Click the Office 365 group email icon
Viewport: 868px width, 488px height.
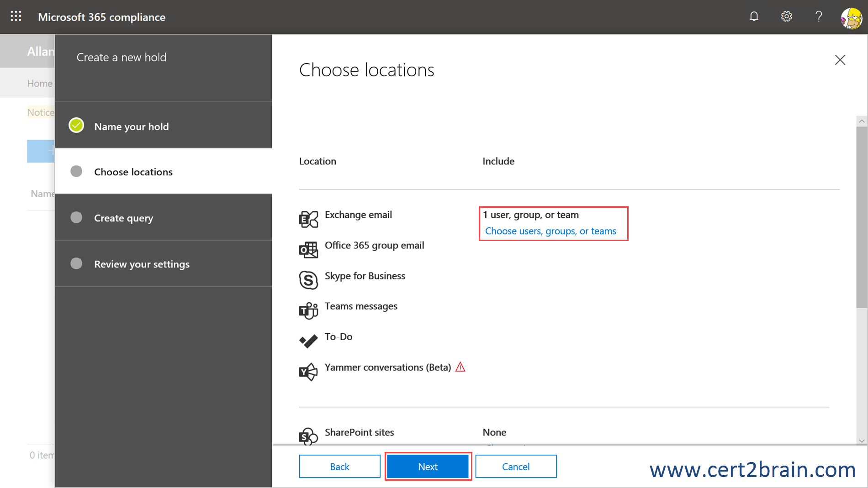click(x=308, y=250)
